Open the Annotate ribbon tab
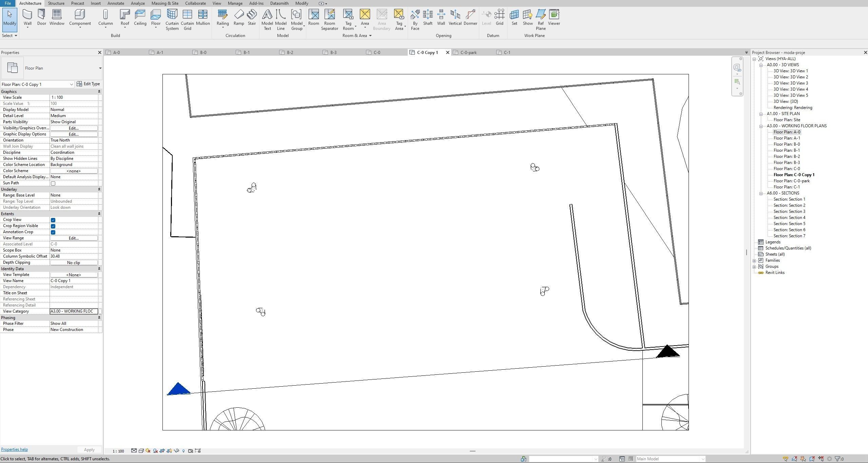This screenshot has width=868, height=463. (x=115, y=3)
